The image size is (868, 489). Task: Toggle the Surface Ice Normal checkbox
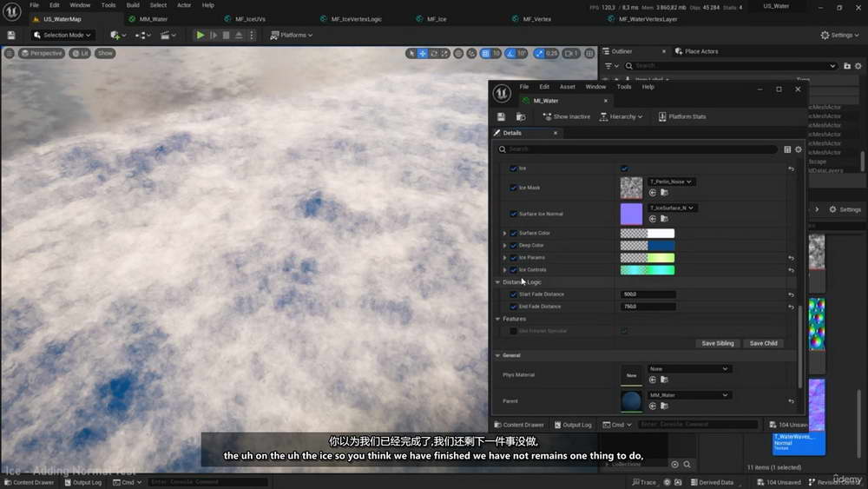(x=513, y=214)
